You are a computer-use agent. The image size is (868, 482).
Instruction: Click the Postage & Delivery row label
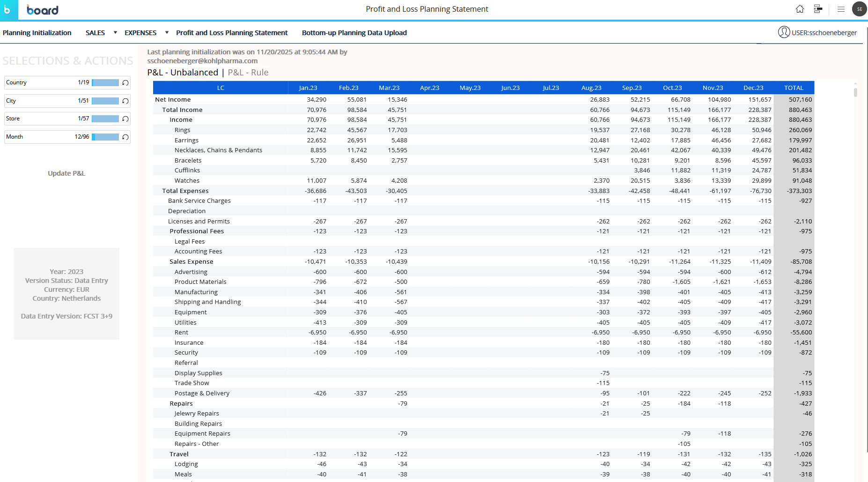(x=202, y=393)
